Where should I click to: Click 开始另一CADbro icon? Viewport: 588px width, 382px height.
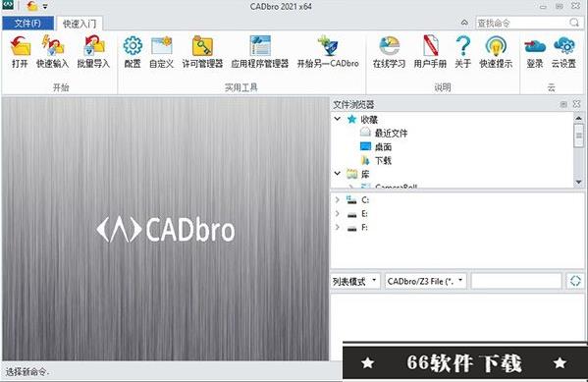(328, 46)
